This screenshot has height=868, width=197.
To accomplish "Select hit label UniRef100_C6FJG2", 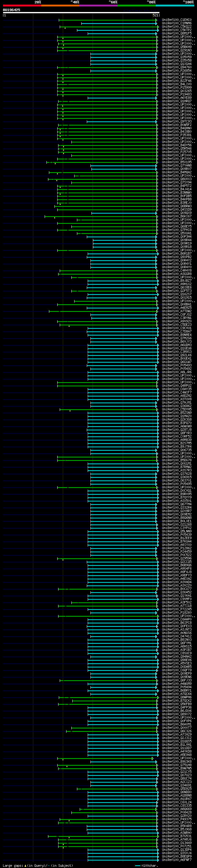I will tap(177, 314).
